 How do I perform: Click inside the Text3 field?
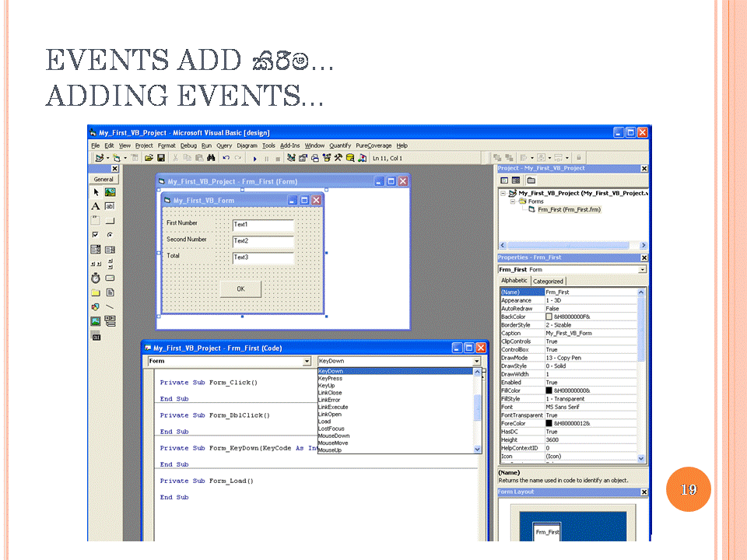click(x=263, y=257)
